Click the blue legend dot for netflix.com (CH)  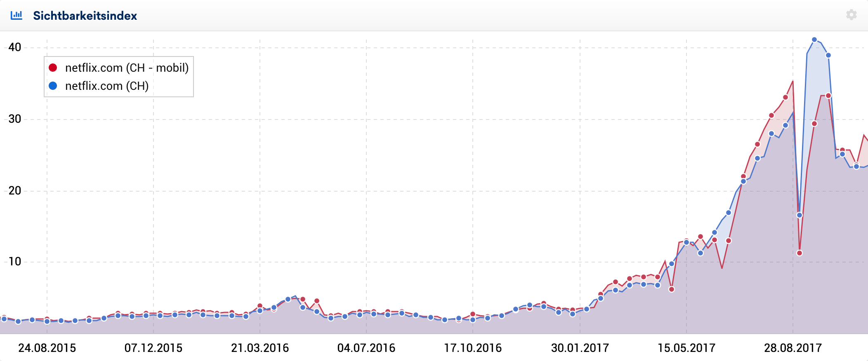[53, 86]
